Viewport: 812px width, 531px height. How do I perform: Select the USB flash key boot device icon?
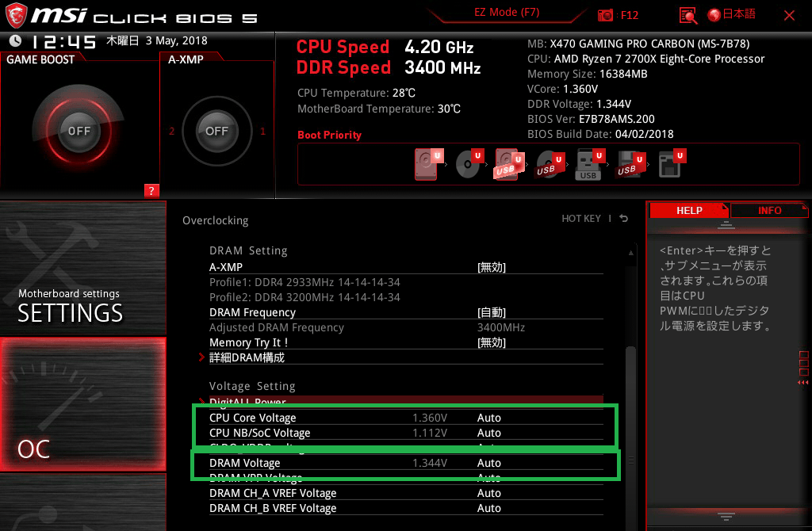pyautogui.click(x=590, y=165)
